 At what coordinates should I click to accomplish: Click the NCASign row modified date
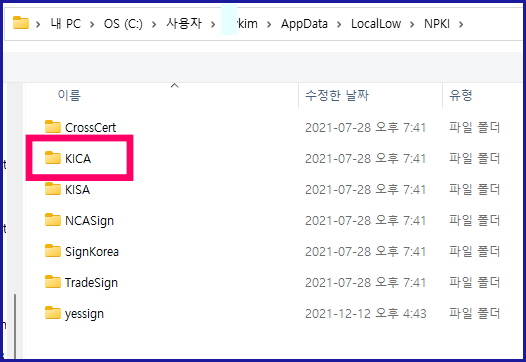(x=365, y=220)
